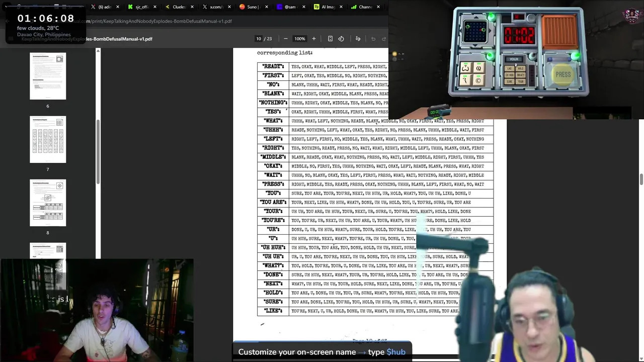Screen dimensions: 644x362
Task: Click the "NOTHING": row label
Action: pyautogui.click(x=273, y=103)
